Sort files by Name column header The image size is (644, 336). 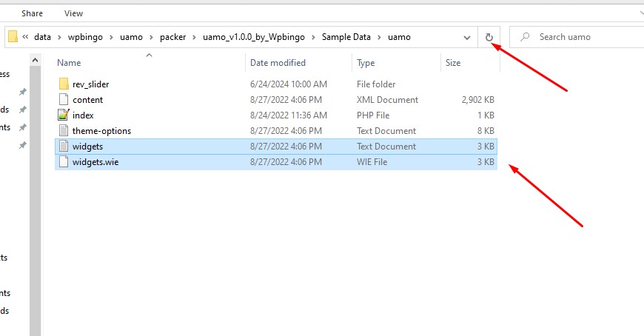click(x=69, y=63)
